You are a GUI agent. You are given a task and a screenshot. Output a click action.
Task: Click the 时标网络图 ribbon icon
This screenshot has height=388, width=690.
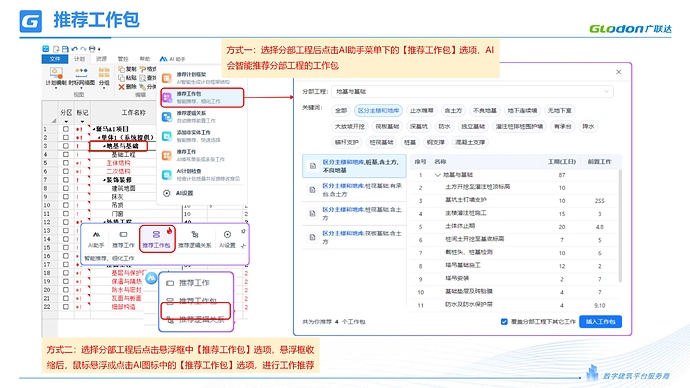[81, 73]
